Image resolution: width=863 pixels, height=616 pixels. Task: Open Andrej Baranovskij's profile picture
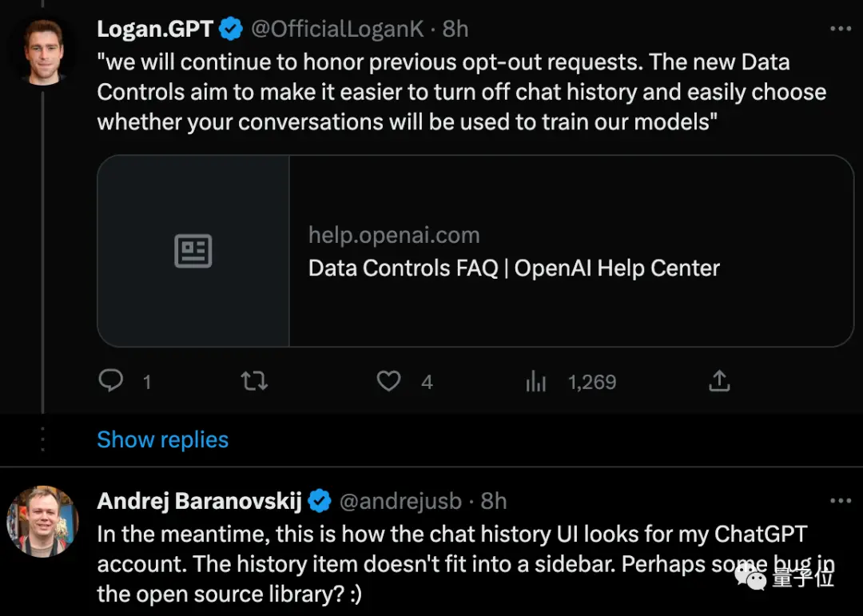click(x=42, y=521)
